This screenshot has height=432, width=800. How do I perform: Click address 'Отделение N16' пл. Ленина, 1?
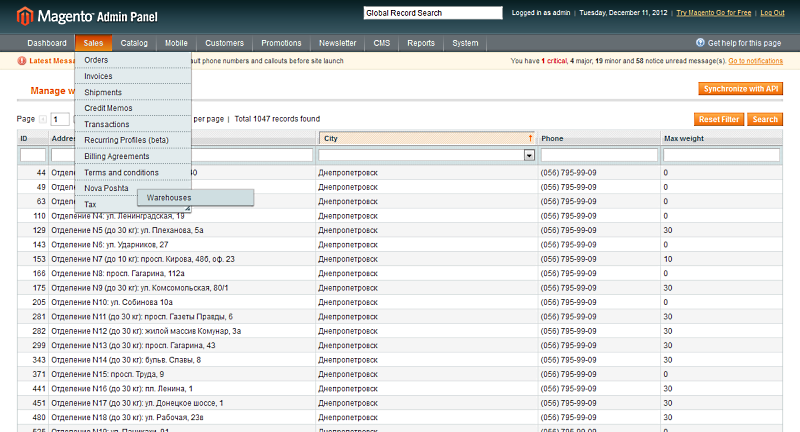click(122, 389)
